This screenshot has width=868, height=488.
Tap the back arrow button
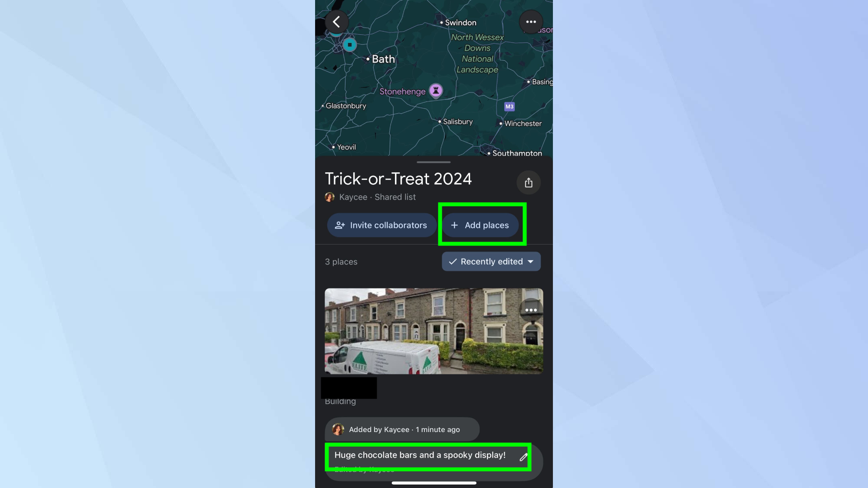click(336, 22)
